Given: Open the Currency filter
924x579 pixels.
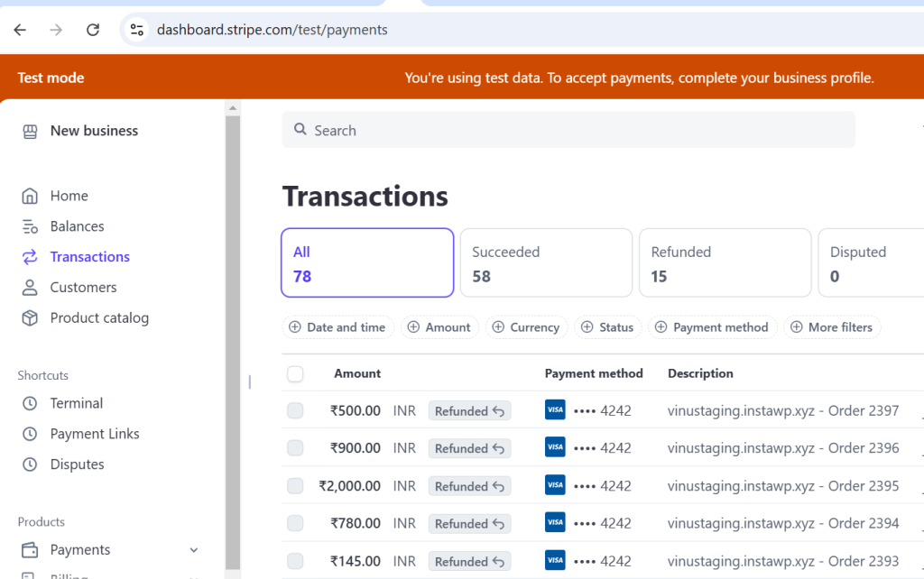Looking at the screenshot, I should pyautogui.click(x=526, y=326).
